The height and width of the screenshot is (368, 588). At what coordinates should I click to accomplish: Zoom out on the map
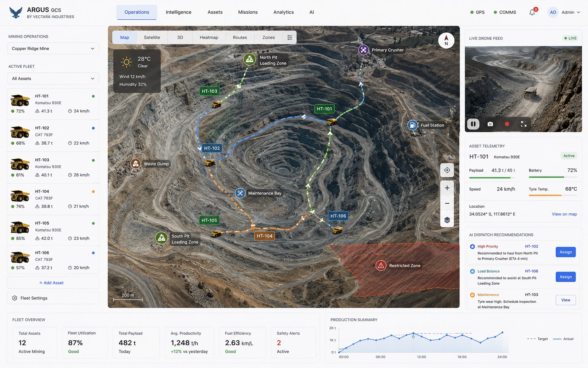click(x=447, y=203)
